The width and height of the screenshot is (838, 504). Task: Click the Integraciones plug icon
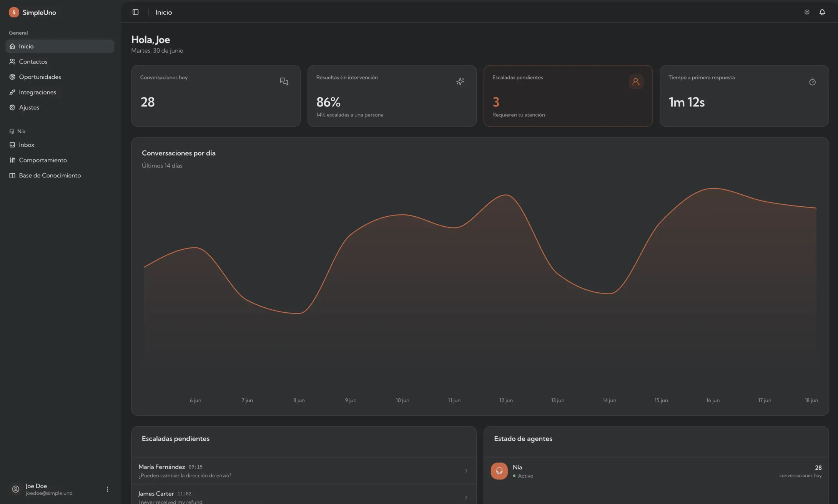pos(12,92)
